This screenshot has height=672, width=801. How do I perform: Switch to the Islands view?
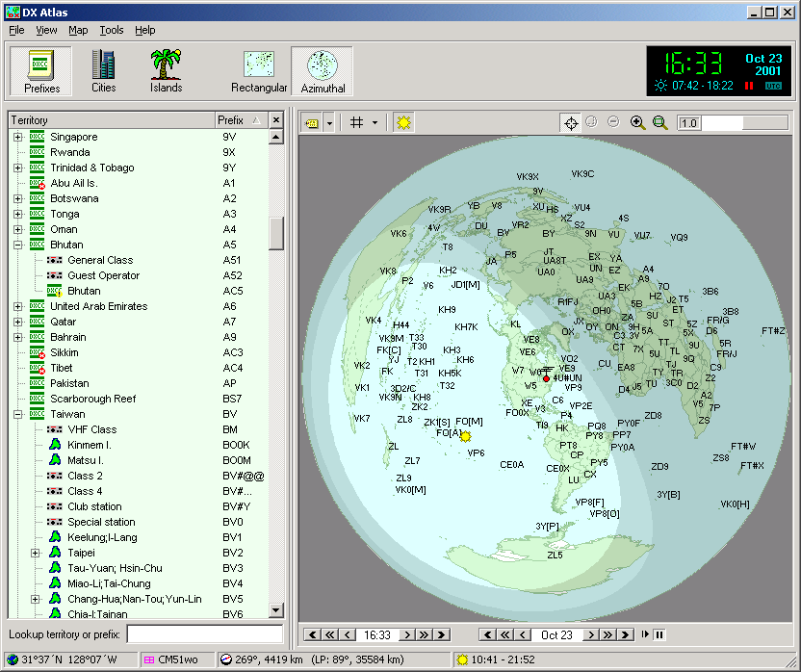[165, 70]
